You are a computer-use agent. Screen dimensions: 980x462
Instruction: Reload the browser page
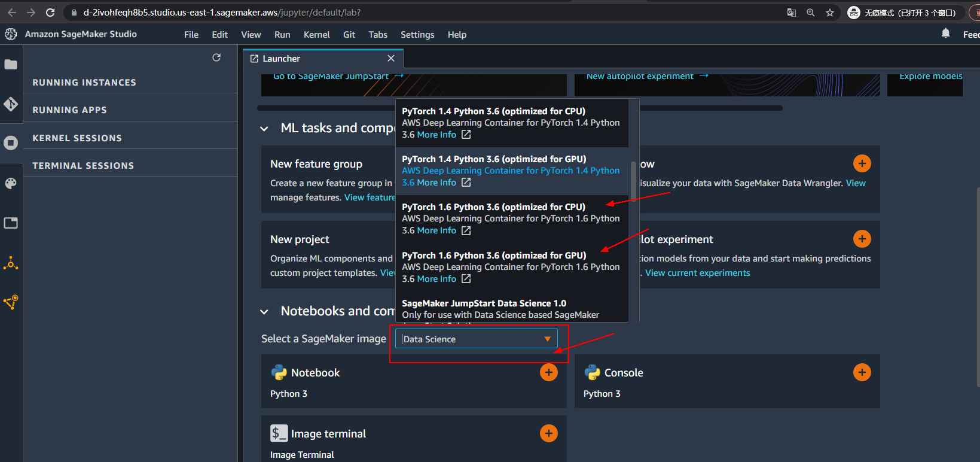tap(50, 13)
